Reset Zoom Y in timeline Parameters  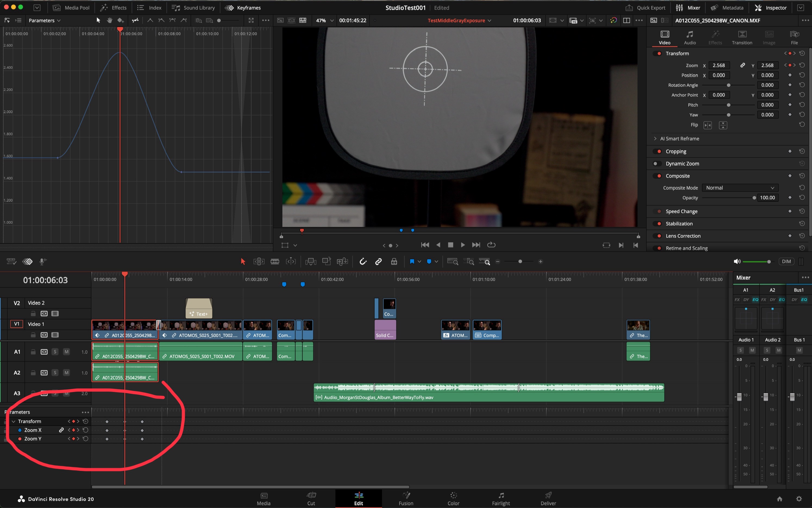coord(85,439)
